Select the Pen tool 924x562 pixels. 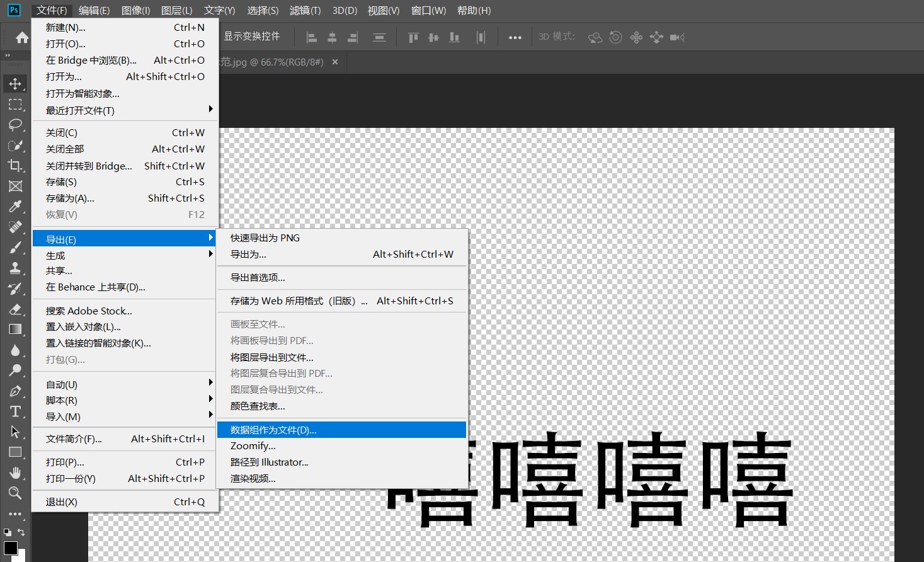click(x=15, y=391)
